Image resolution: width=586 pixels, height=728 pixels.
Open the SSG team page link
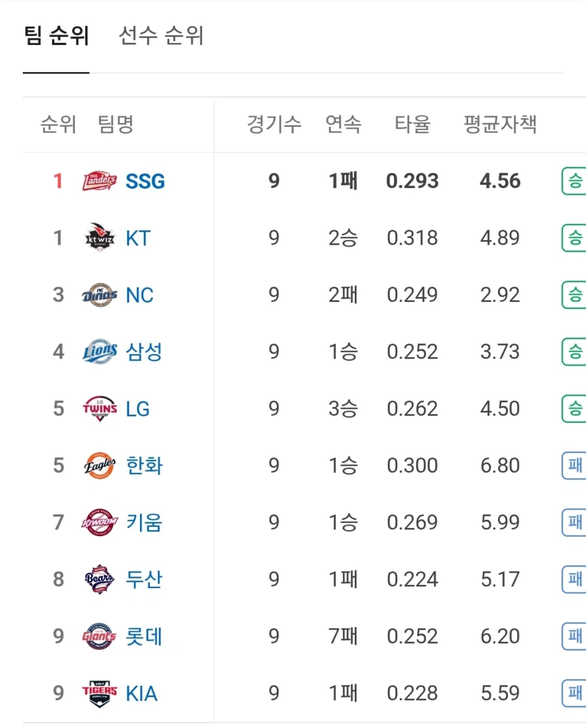click(145, 181)
